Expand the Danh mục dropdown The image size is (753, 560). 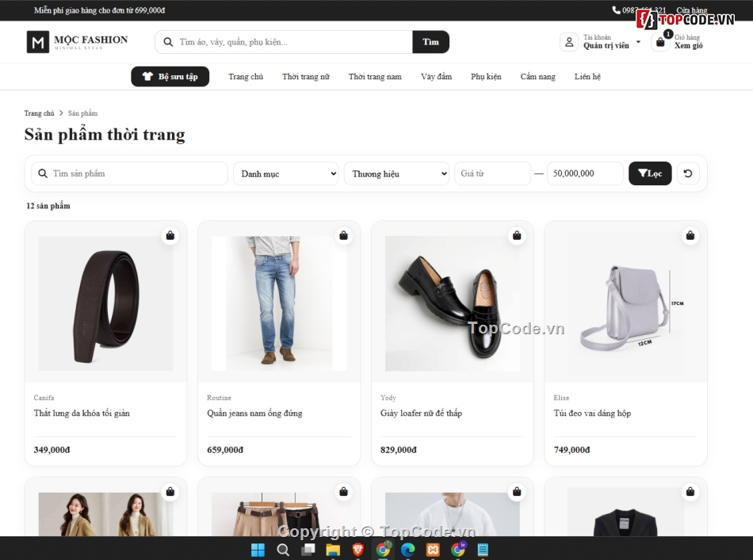coord(285,173)
